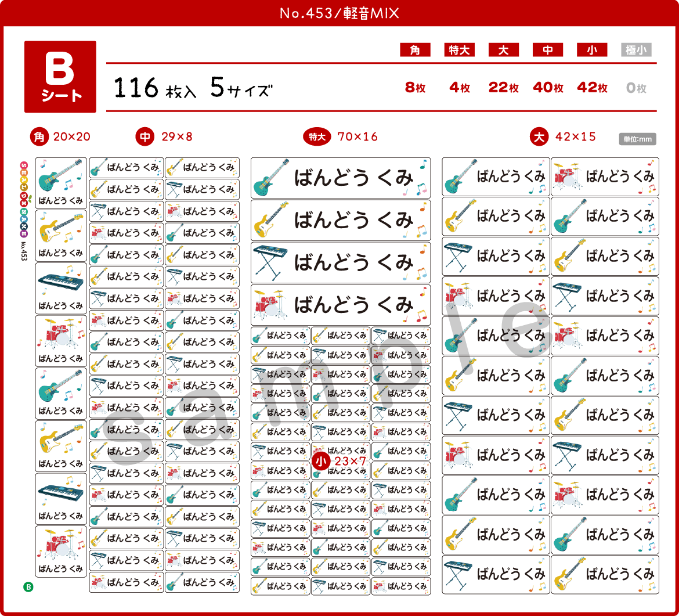Click the 116 枚入 text
The width and height of the screenshot is (679, 616).
click(x=156, y=88)
